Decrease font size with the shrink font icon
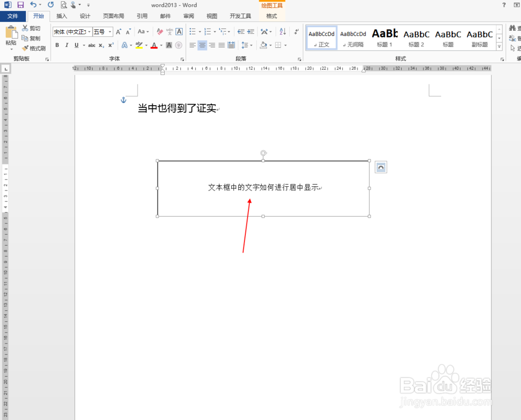521x420 pixels. coord(128,32)
